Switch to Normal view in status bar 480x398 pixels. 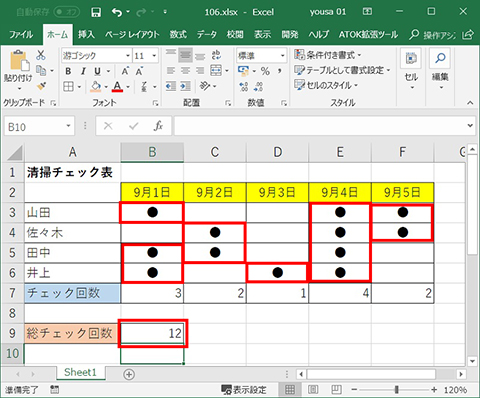[x=290, y=389]
